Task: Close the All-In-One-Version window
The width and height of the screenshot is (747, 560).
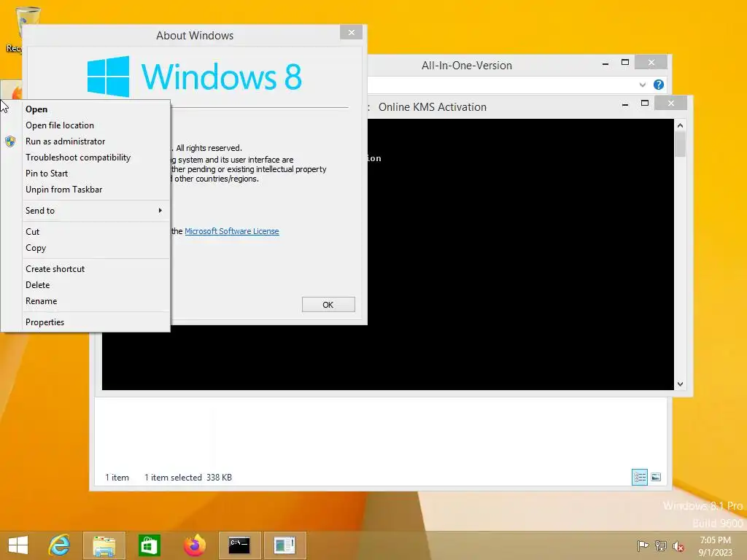Action: tap(651, 63)
